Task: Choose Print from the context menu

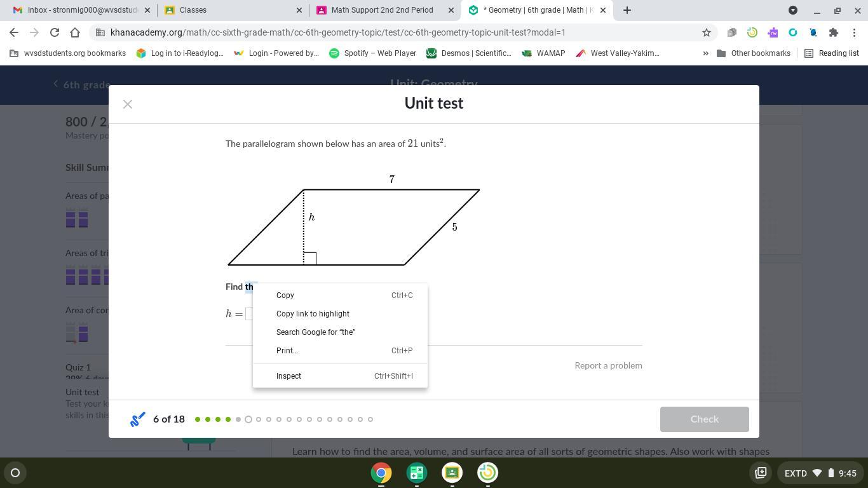Action: (x=340, y=351)
